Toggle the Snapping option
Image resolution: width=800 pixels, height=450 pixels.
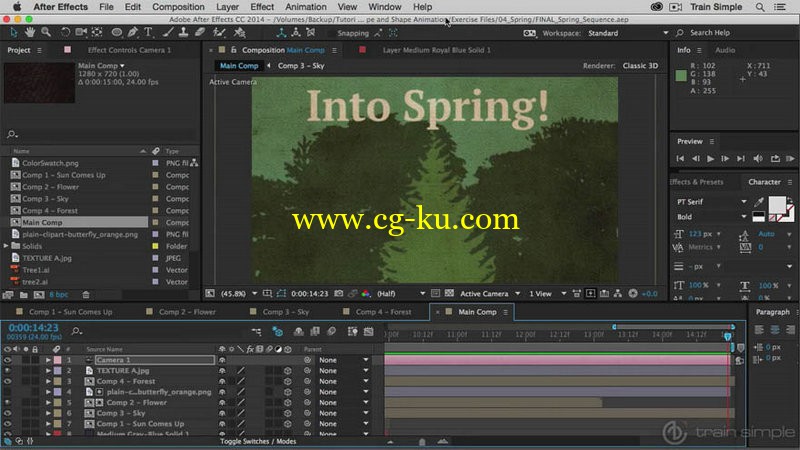[x=353, y=33]
